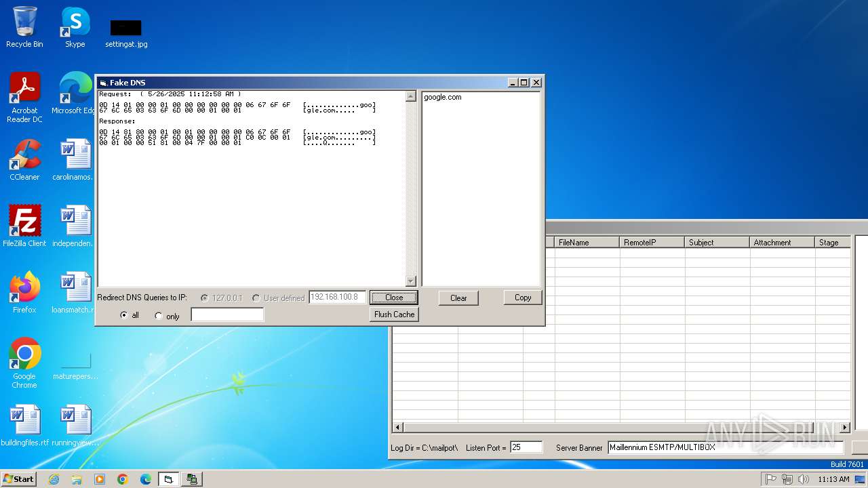Viewport: 868px width, 488px height.
Task: Click the Close button in Fake DNS
Action: [x=394, y=298]
